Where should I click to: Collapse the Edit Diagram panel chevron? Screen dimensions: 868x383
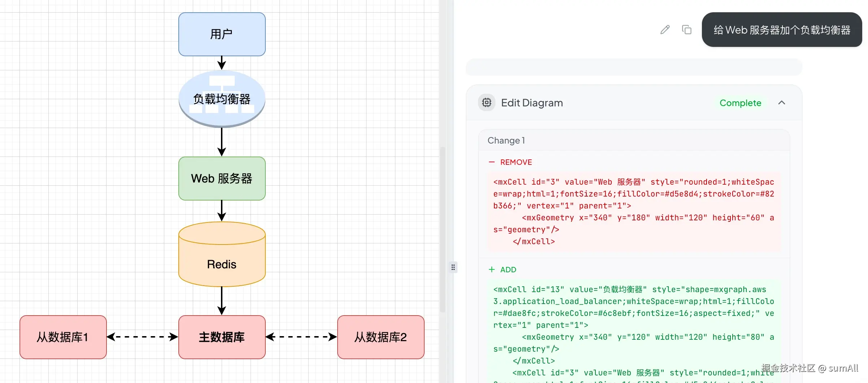tap(782, 103)
